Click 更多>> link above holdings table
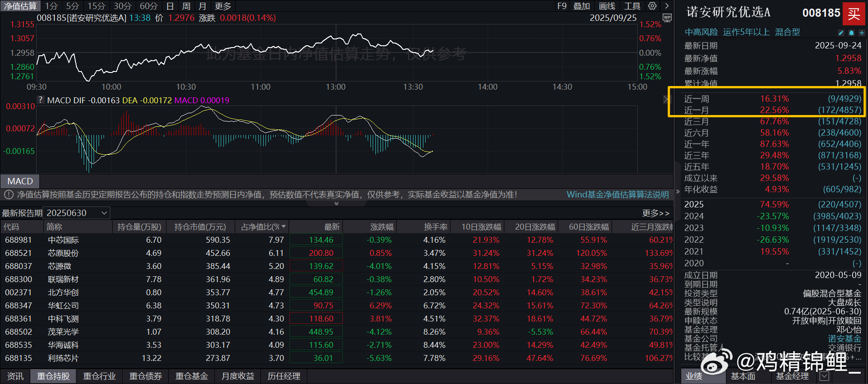 (x=655, y=213)
